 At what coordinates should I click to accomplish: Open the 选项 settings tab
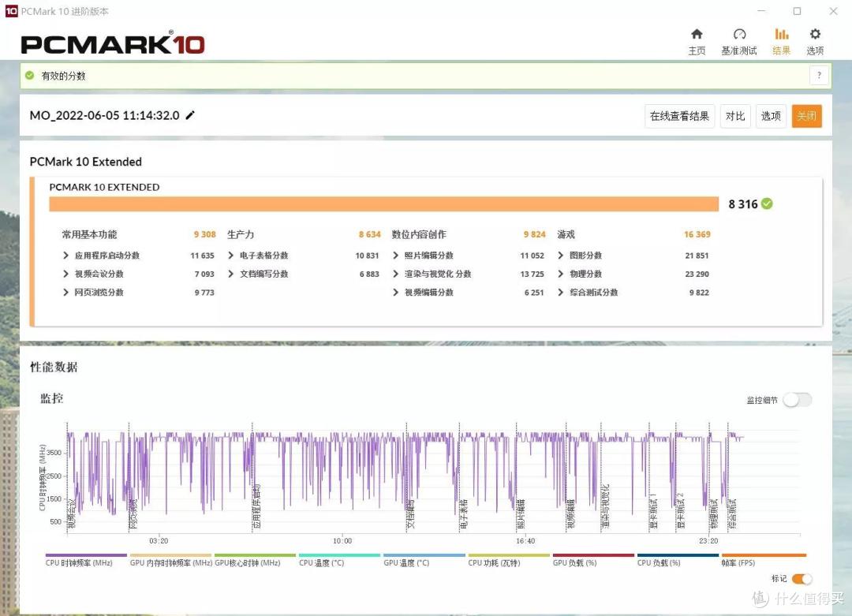point(815,42)
